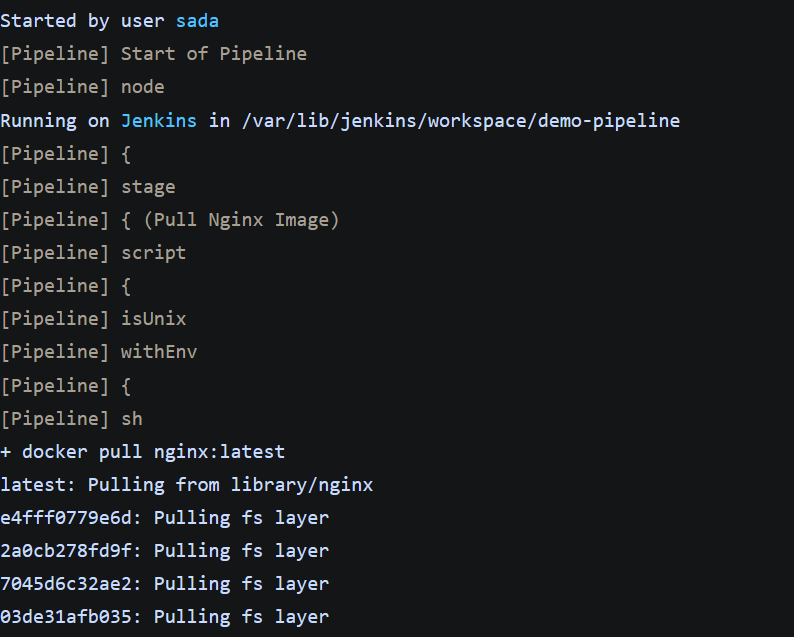This screenshot has height=637, width=794.
Task: Click the docker pull nginx:latest command
Action: pyautogui.click(x=153, y=452)
